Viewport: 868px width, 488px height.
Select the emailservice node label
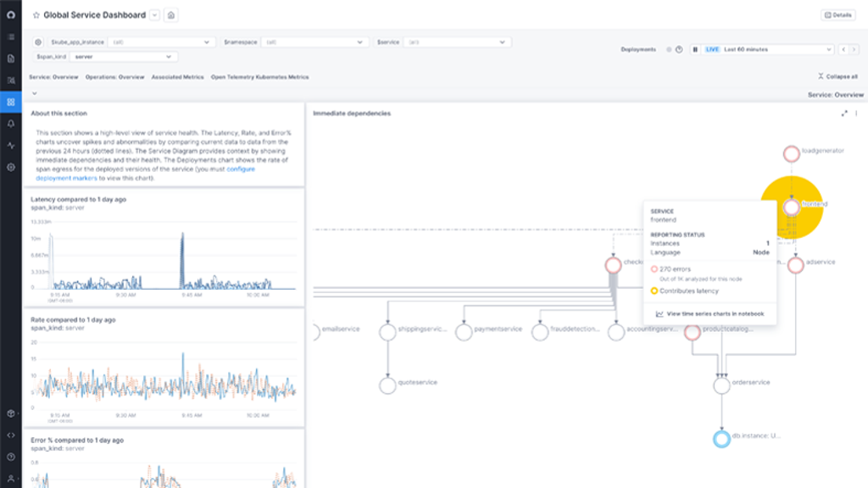(x=341, y=330)
